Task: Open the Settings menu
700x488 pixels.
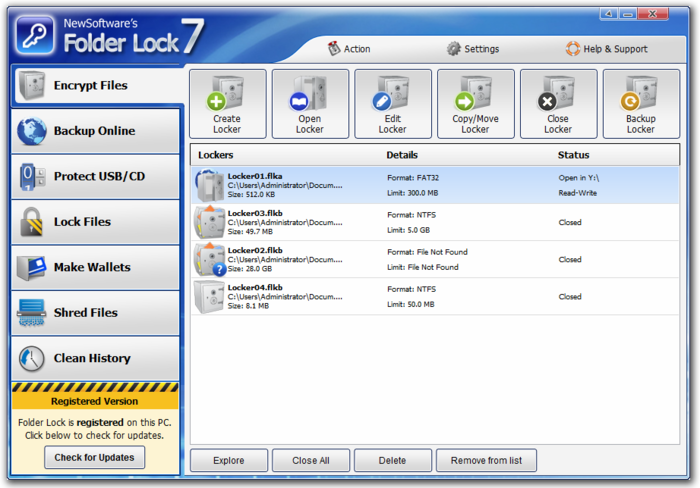Action: [472, 49]
